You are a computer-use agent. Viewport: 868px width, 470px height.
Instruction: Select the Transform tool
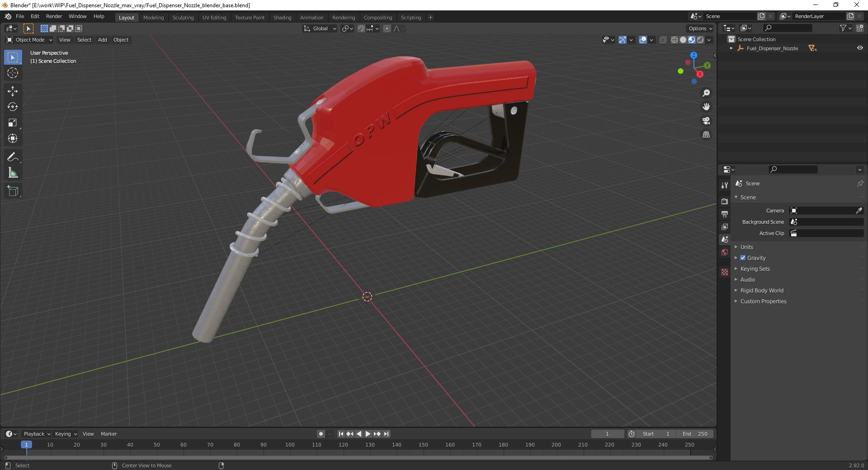pyautogui.click(x=13, y=139)
